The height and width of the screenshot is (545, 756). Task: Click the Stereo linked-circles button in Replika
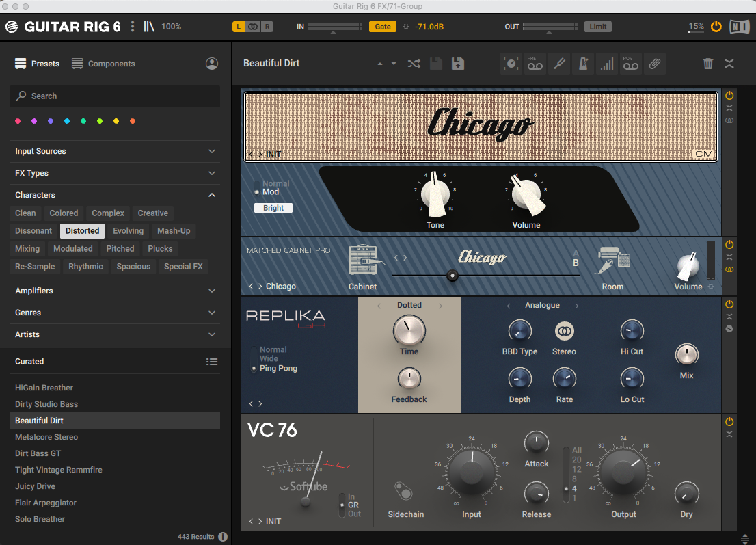564,331
